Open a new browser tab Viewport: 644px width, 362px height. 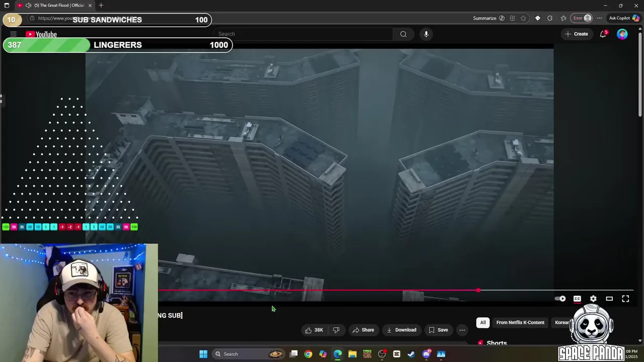[101, 6]
